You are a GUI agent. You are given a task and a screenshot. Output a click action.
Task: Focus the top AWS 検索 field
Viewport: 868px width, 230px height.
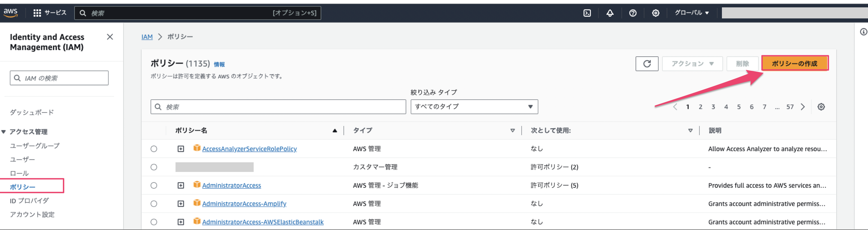click(x=197, y=13)
